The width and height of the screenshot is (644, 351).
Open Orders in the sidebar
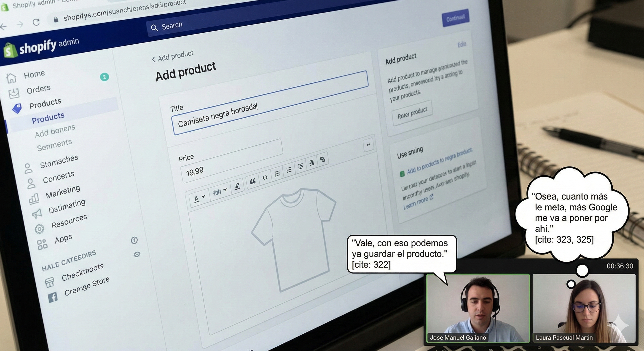click(38, 89)
